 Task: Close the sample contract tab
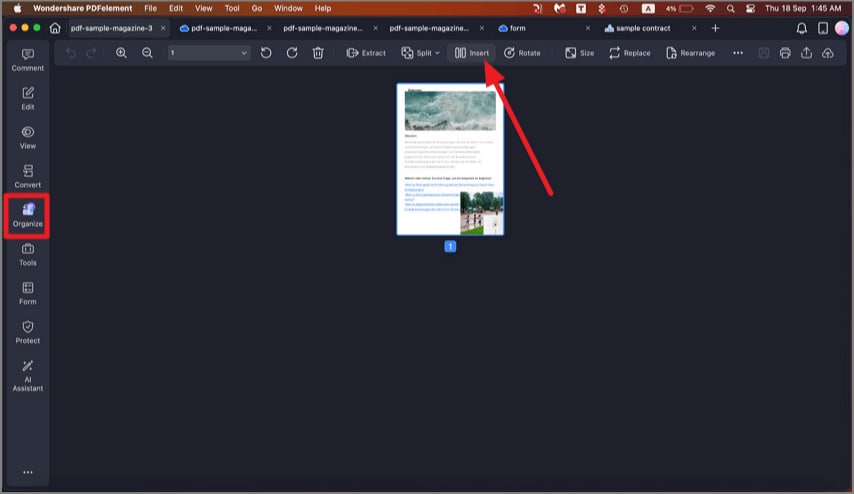[x=694, y=28]
